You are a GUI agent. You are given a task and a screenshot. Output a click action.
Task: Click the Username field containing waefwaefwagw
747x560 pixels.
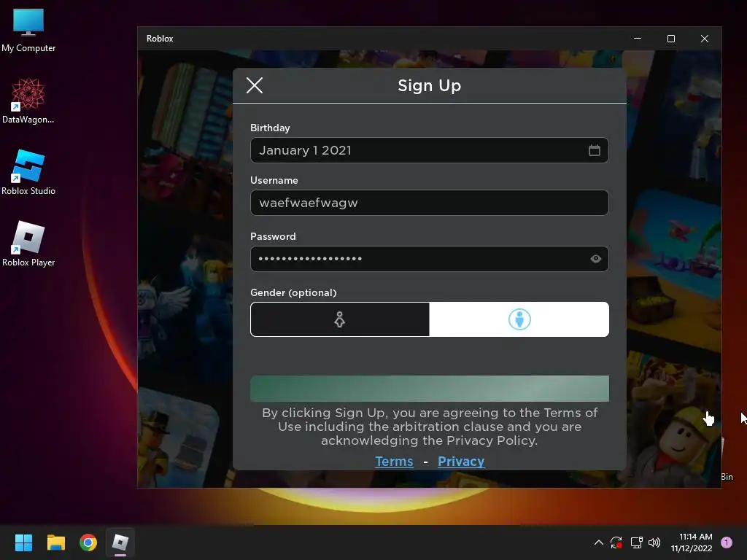(429, 203)
